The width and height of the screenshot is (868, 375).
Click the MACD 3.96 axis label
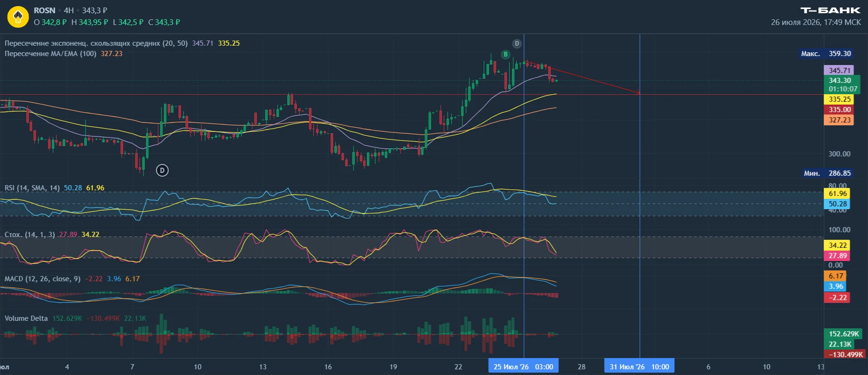pyautogui.click(x=836, y=286)
